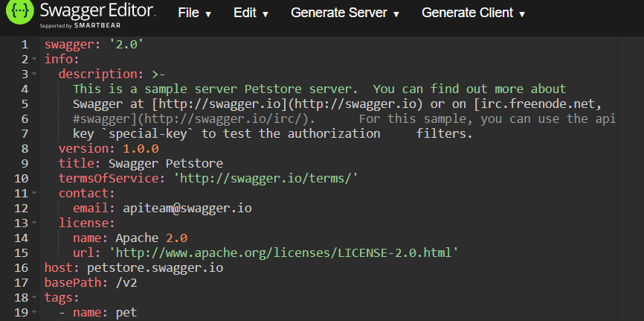The image size is (644, 321).
Task: Click line number 16 in the gutter
Action: click(x=22, y=267)
